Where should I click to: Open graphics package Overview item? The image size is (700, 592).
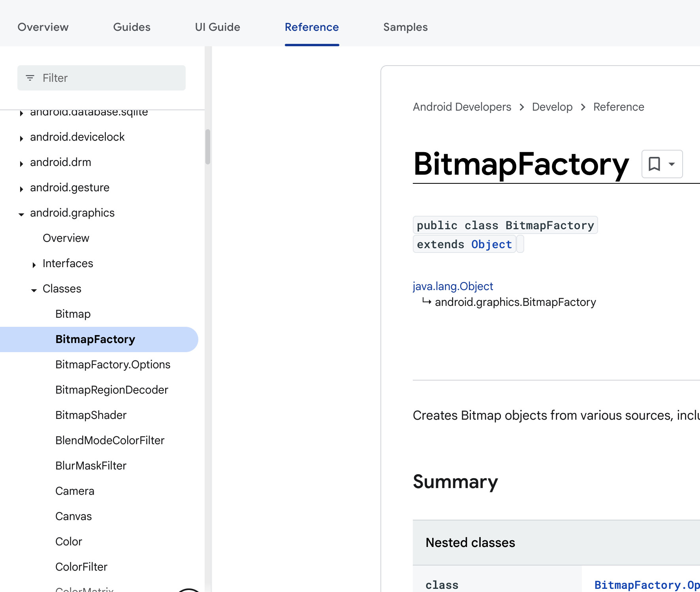66,238
